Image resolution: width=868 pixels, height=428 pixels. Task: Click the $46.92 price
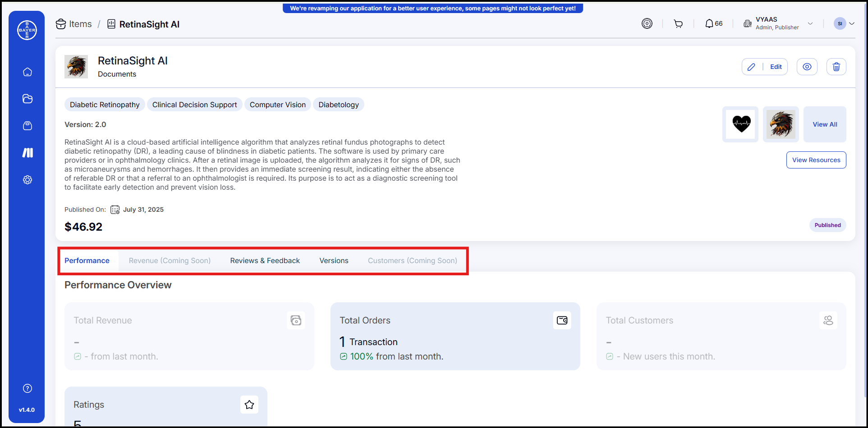(x=83, y=227)
